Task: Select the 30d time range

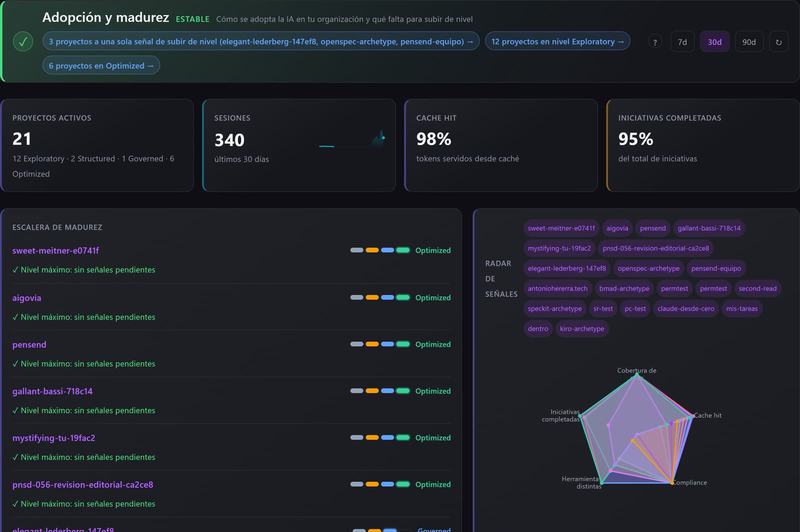Action: [714, 42]
